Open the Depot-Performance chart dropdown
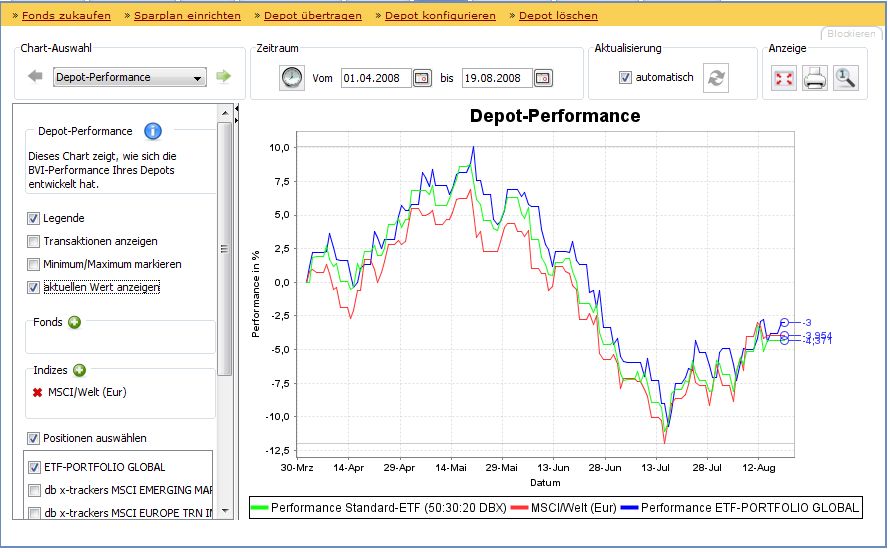The image size is (890, 552). (x=129, y=77)
